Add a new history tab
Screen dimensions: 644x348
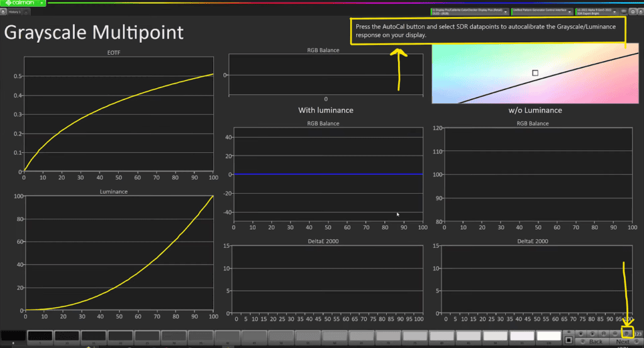[26, 12]
